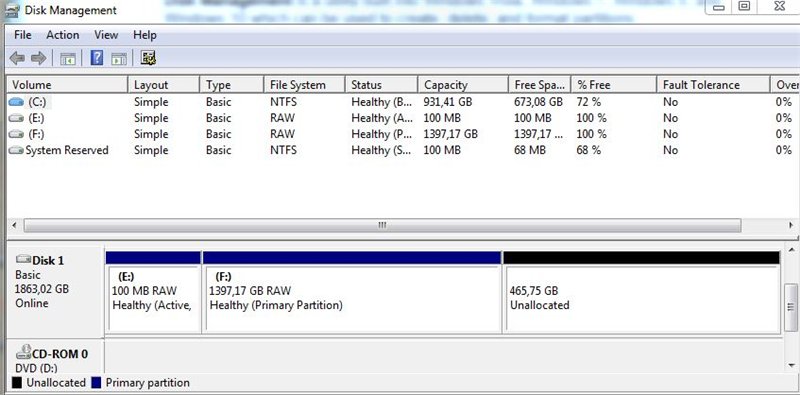Click Simple layout in (E:) row

(x=151, y=118)
